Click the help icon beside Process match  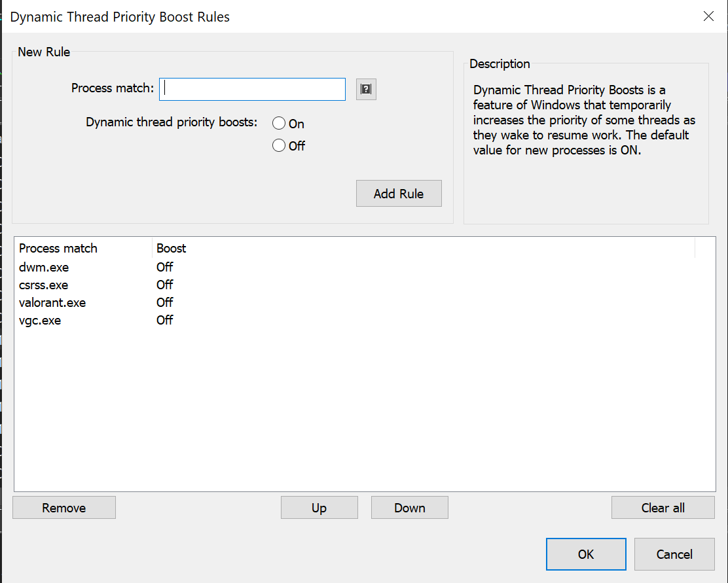click(x=366, y=89)
